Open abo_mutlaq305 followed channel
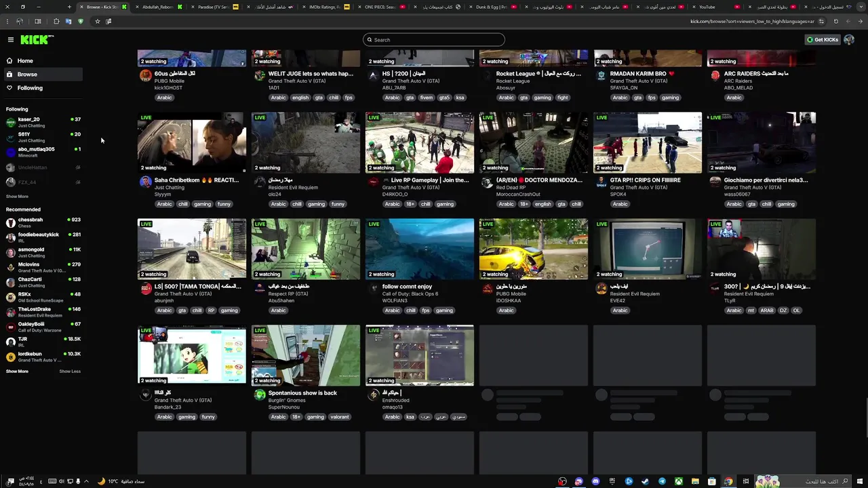Image resolution: width=868 pixels, height=488 pixels. coord(43,152)
